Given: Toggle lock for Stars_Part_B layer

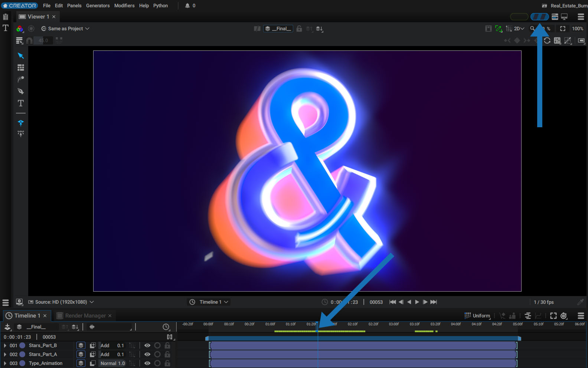Looking at the screenshot, I should pyautogui.click(x=167, y=345).
